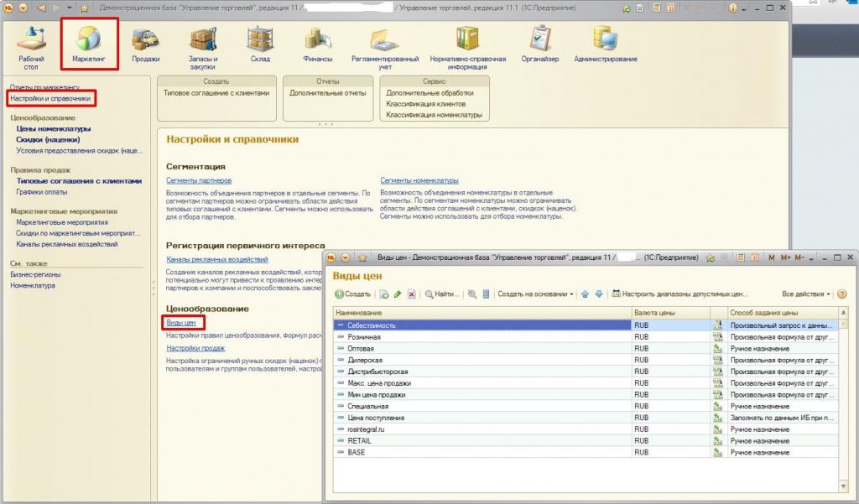Open the Запасы и закупки section
The height and width of the screenshot is (504, 859).
click(203, 48)
